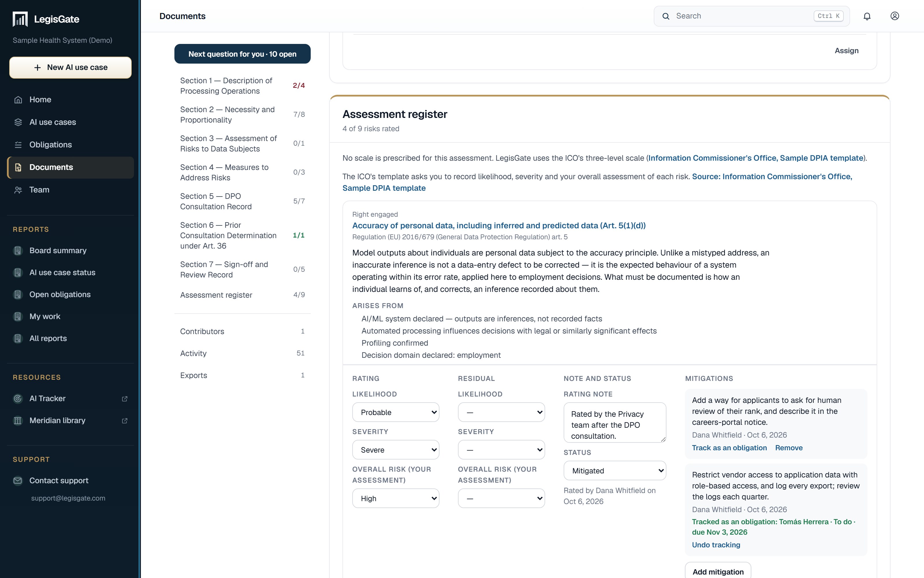Click Track as an obligation link
The height and width of the screenshot is (578, 924).
point(729,448)
